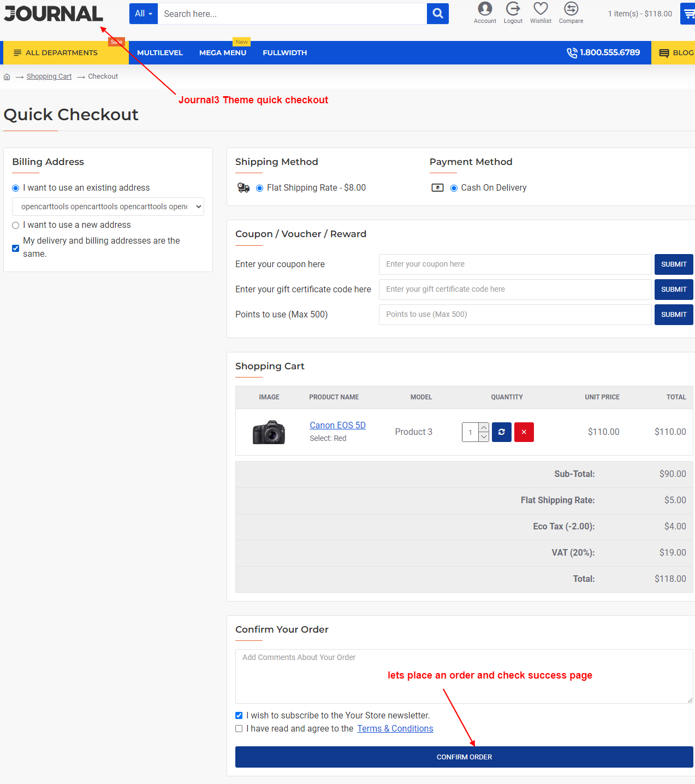Image resolution: width=695 pixels, height=784 pixels.
Task: Select the Cash On Delivery payment option
Action: coord(454,188)
